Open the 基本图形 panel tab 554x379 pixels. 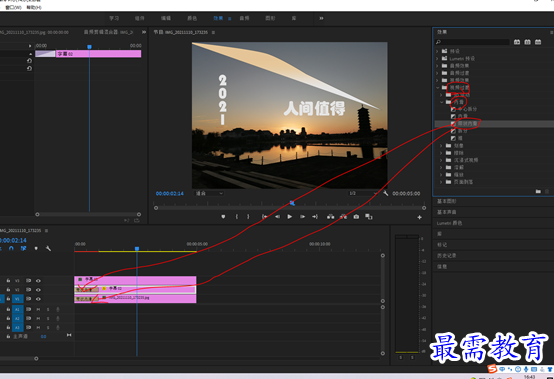(x=447, y=201)
